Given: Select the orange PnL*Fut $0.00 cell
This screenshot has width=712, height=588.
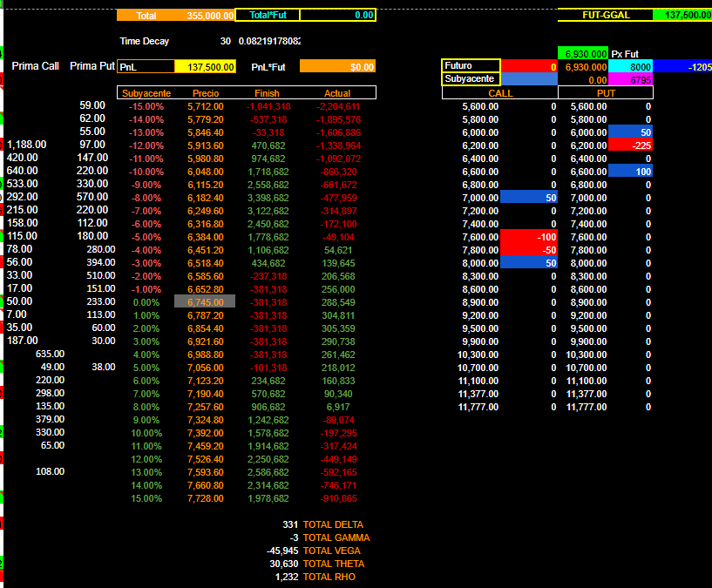Looking at the screenshot, I should click(x=337, y=67).
